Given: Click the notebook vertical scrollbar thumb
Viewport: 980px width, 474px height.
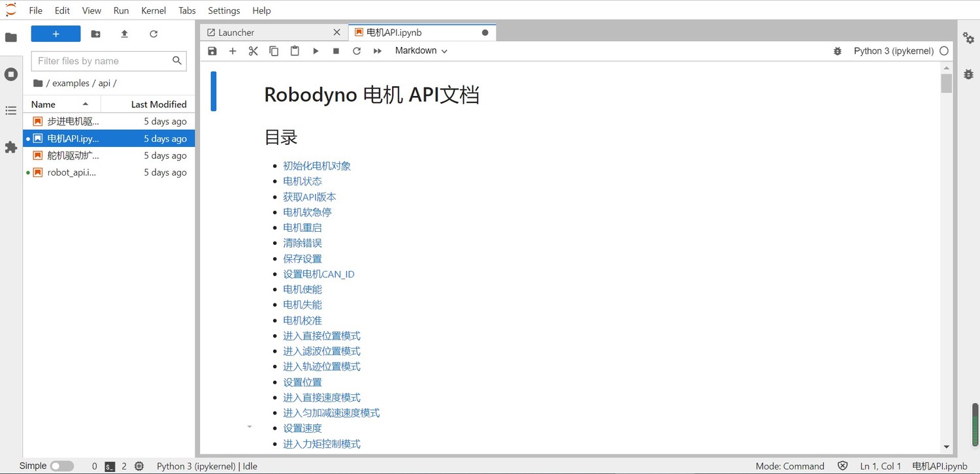Looking at the screenshot, I should pos(946,84).
